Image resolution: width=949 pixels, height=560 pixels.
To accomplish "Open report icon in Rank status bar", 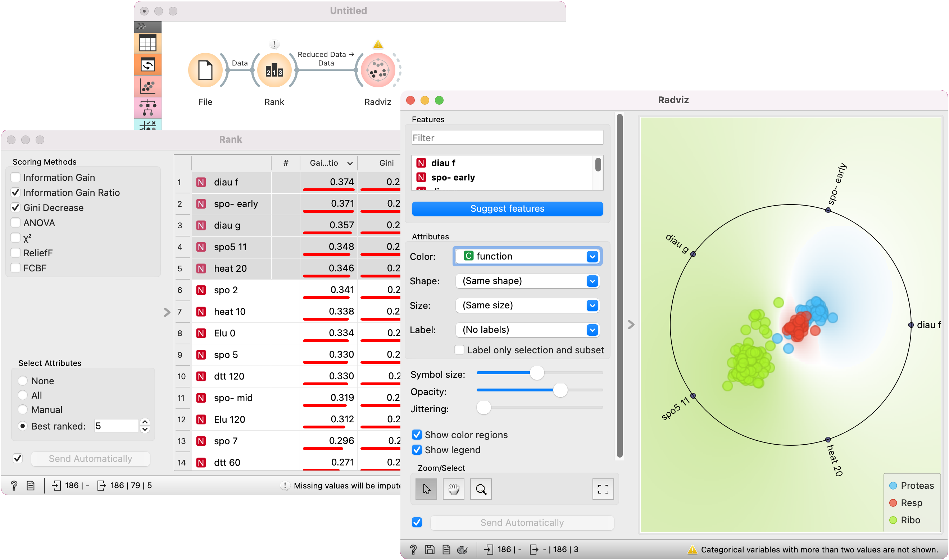I will [31, 485].
